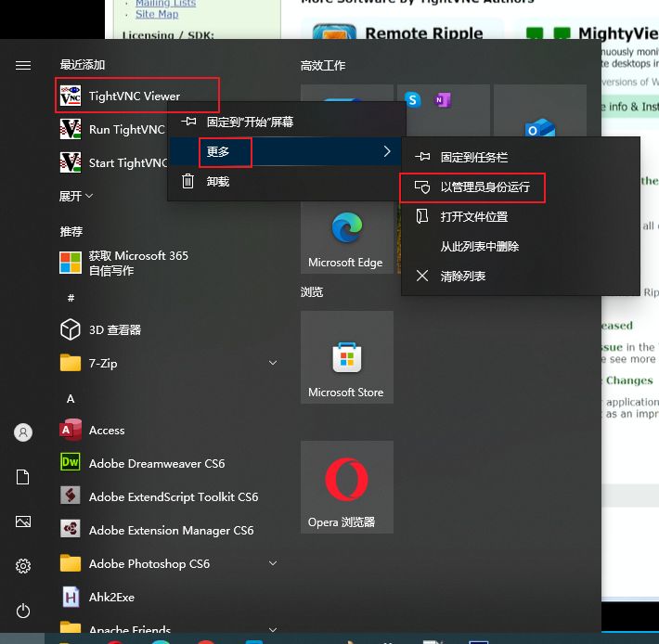Click the A letter index header
659x644 pixels.
point(71,398)
